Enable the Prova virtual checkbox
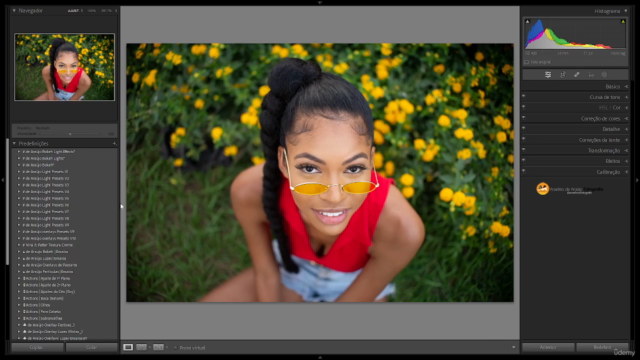 (x=175, y=348)
